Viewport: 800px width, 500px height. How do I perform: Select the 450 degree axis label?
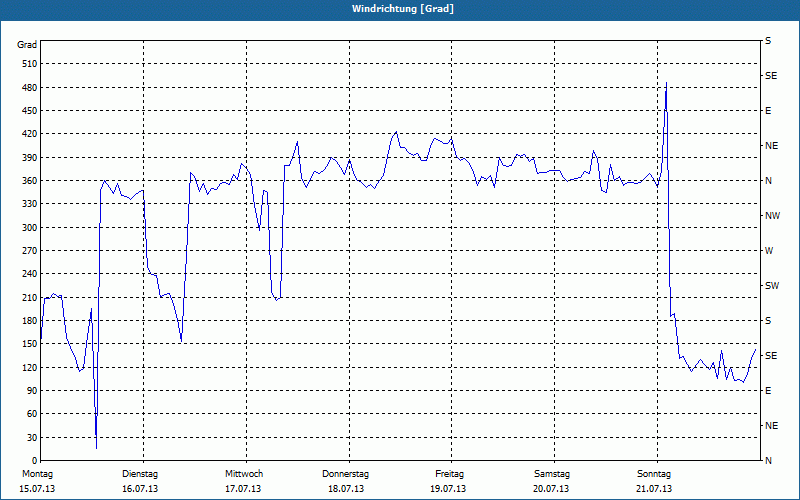(30, 111)
